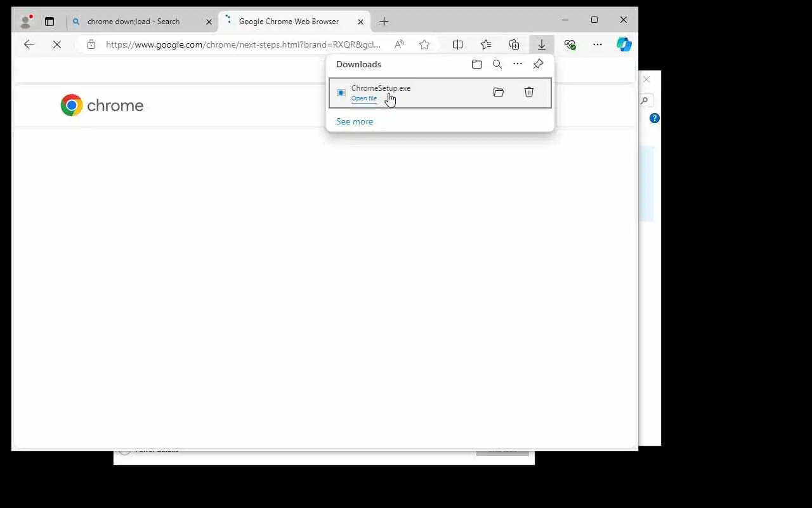The height and width of the screenshot is (508, 812).
Task: Click 'See more' in the Downloads panel
Action: tap(355, 121)
